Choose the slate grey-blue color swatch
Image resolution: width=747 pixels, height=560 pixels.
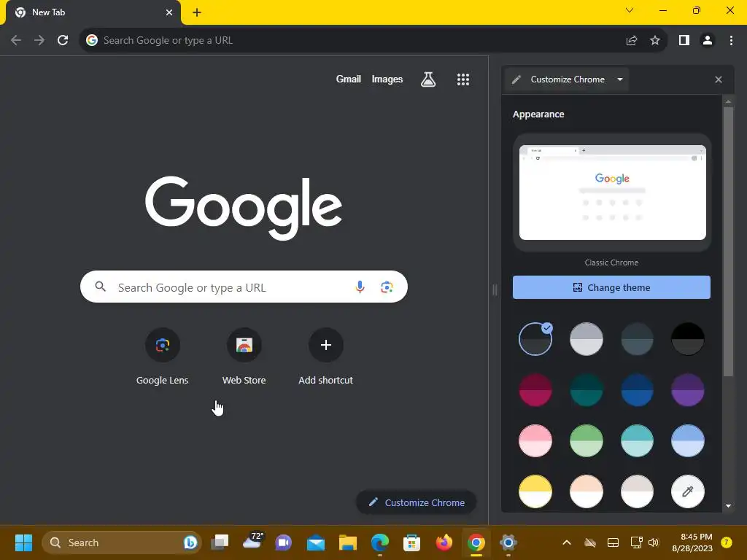coord(637,339)
